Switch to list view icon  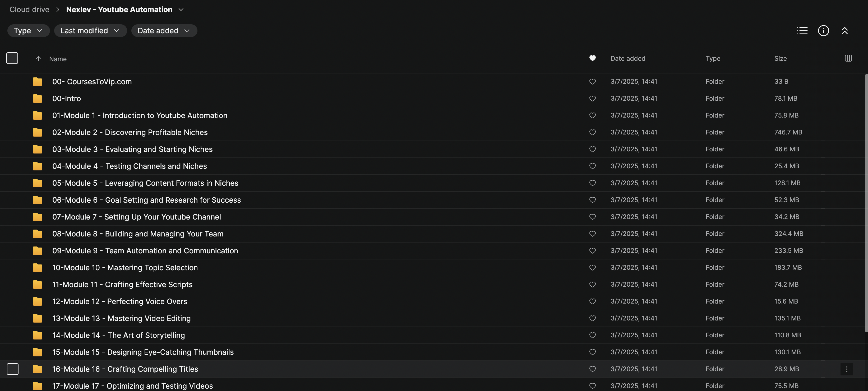pyautogui.click(x=802, y=31)
